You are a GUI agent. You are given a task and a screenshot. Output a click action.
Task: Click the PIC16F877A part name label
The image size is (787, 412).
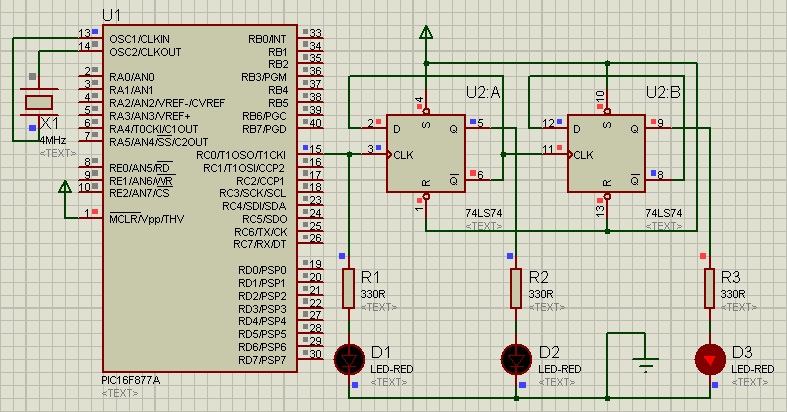click(130, 381)
